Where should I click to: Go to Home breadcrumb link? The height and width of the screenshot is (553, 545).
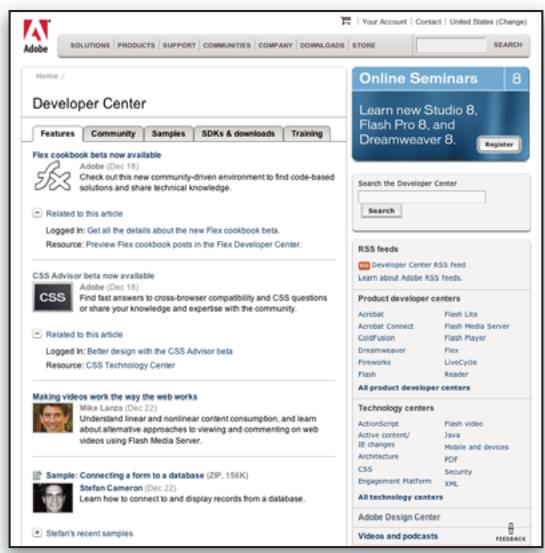pyautogui.click(x=47, y=76)
